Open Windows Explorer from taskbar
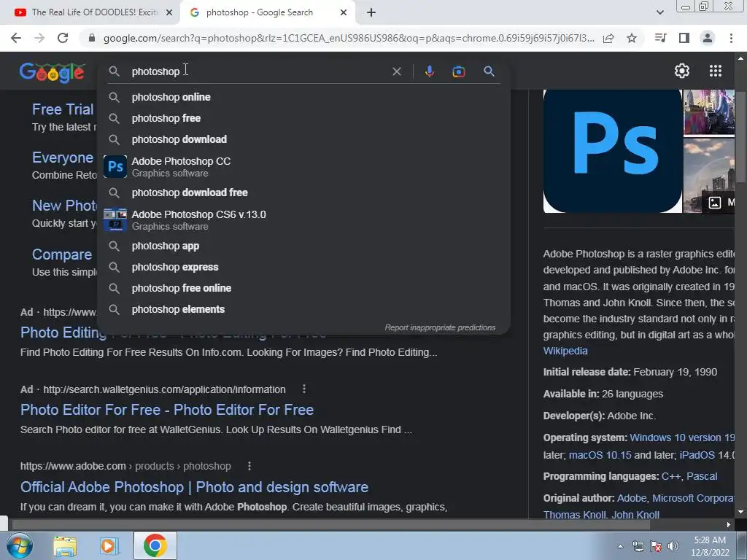 (x=65, y=546)
